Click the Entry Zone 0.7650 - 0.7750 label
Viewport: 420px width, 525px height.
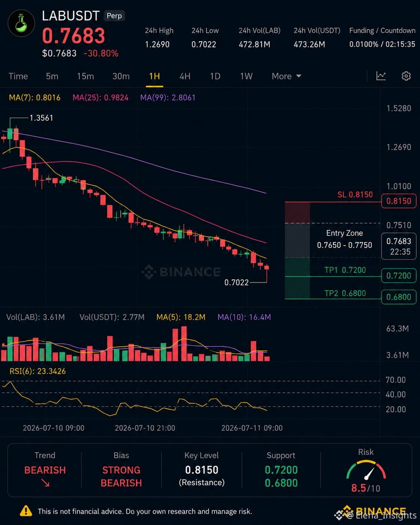click(x=344, y=239)
